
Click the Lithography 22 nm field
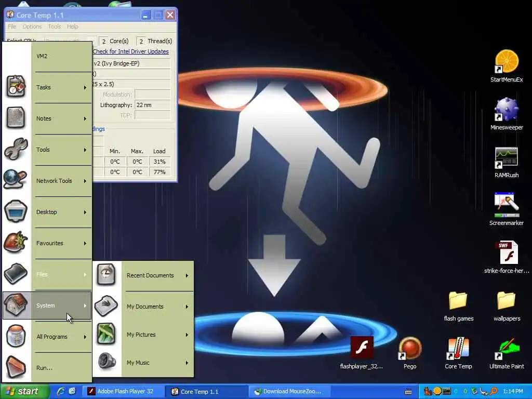152,105
